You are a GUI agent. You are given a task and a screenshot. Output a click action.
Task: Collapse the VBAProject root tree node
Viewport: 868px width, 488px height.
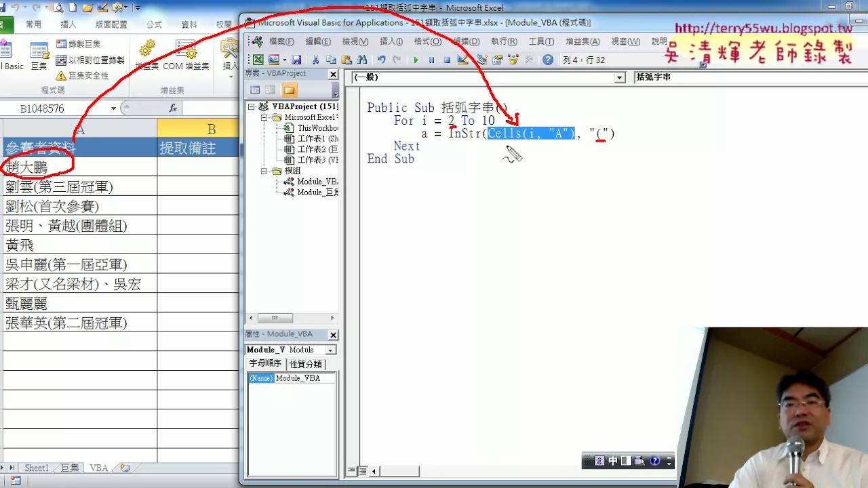252,106
